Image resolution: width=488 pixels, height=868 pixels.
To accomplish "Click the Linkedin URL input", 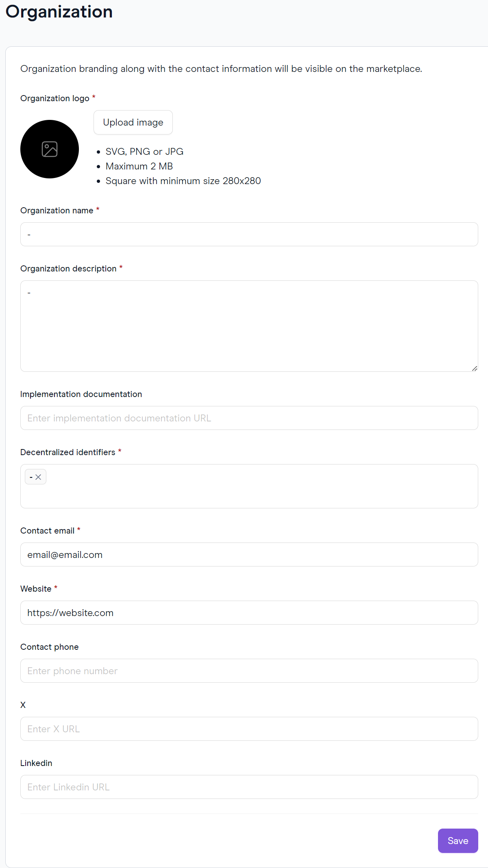I will coord(249,787).
